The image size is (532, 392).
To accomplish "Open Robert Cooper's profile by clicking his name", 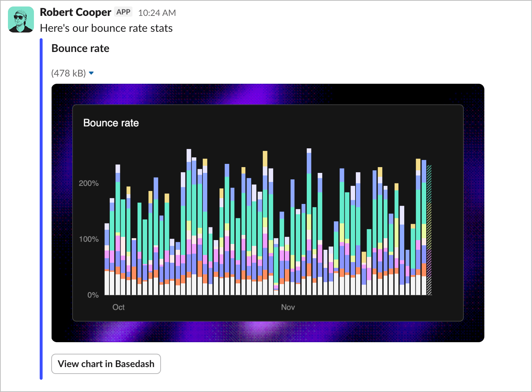I will click(x=75, y=12).
